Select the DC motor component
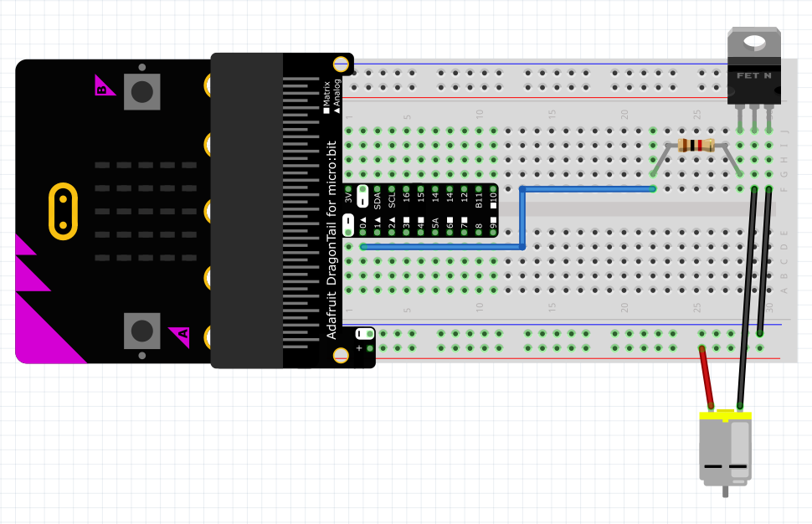Screen dimensions: 812x524 pyautogui.click(x=725, y=448)
